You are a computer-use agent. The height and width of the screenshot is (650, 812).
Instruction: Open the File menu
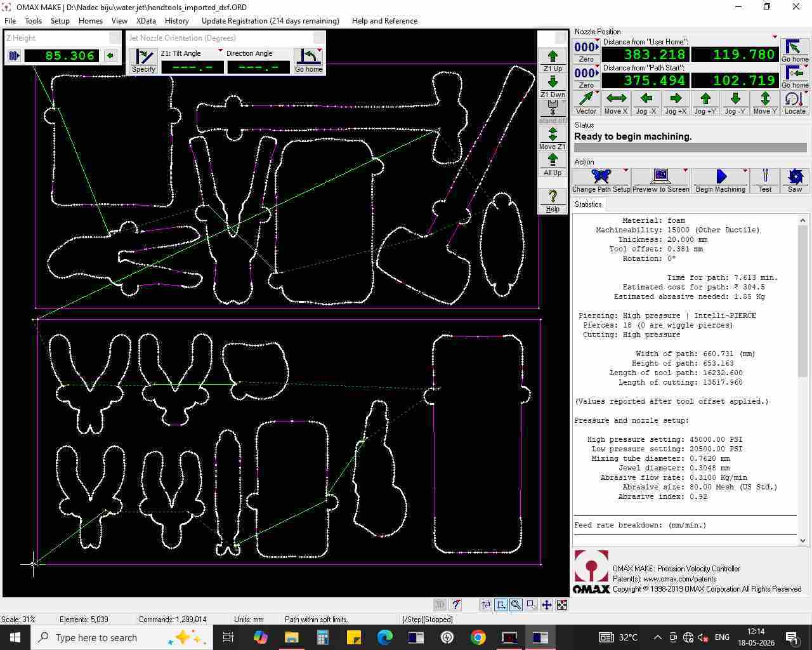[x=10, y=21]
